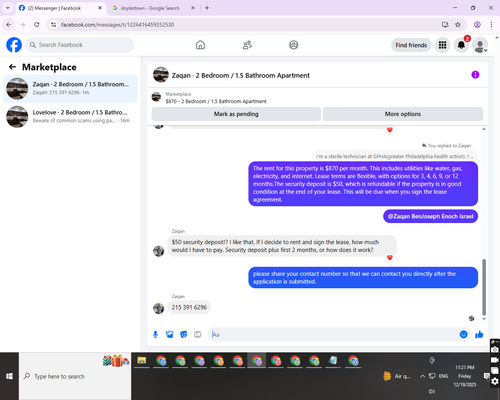500x400 pixels.
Task: Bookmark this page with the star icon
Action: click(458, 25)
